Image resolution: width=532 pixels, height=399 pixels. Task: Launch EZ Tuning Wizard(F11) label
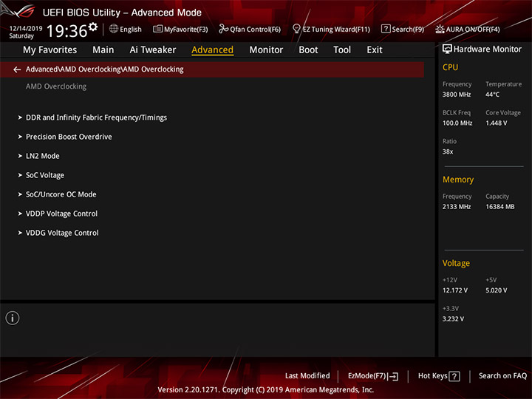point(336,30)
